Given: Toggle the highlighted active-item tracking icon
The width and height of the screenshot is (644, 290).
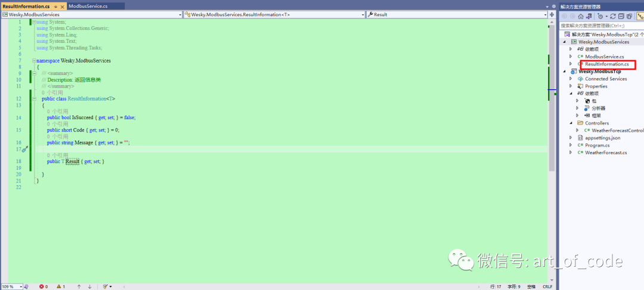Looking at the screenshot, I should click(x=640, y=17).
